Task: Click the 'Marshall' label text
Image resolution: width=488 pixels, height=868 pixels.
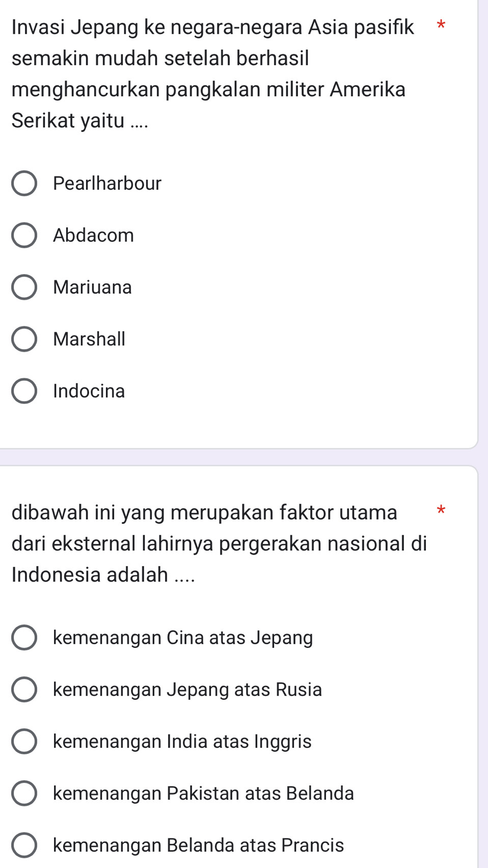Action: point(89,339)
